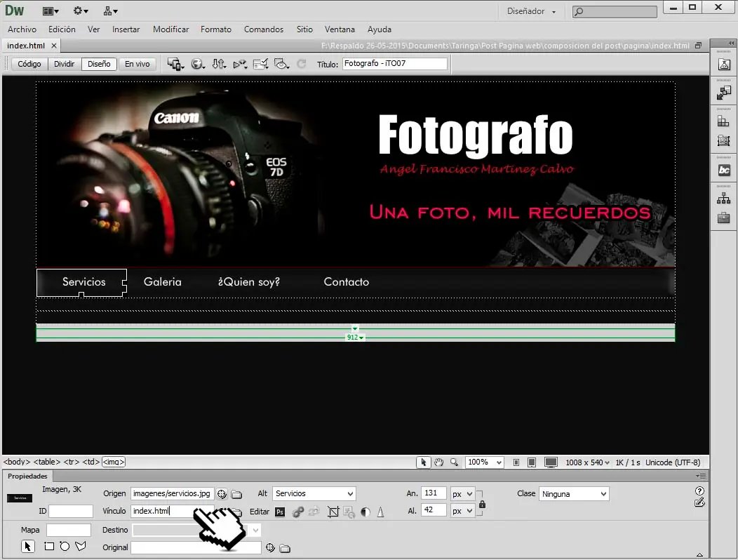
Task: Open the Formato menu
Action: [216, 29]
